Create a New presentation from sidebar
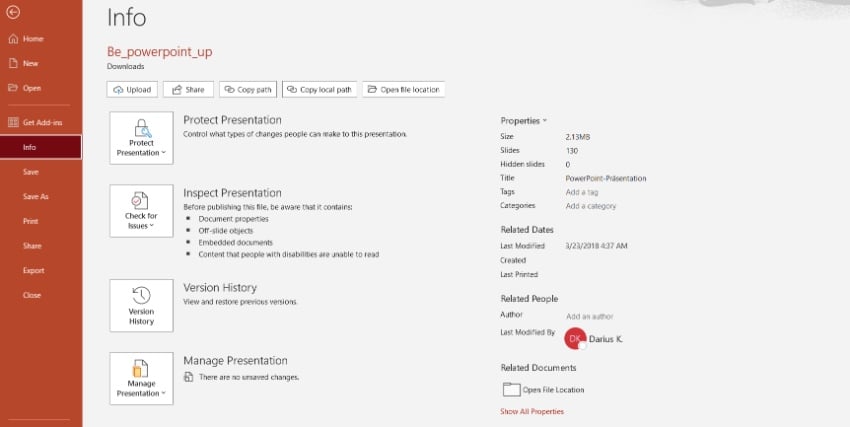Image resolution: width=850 pixels, height=427 pixels. (x=30, y=63)
